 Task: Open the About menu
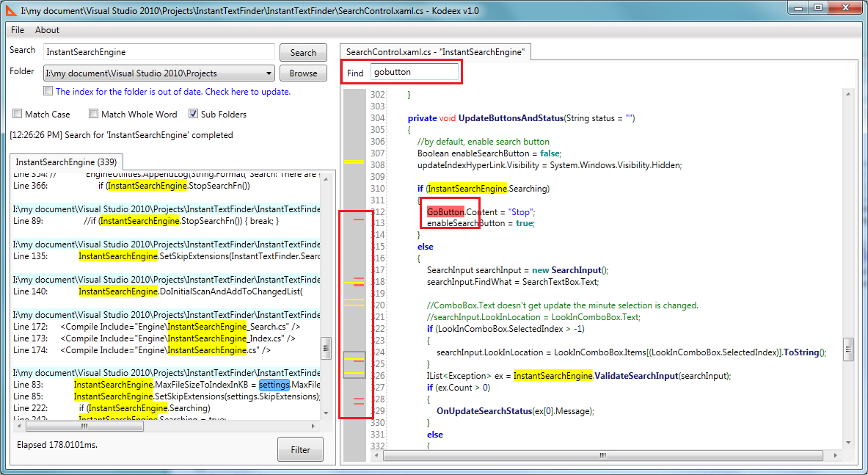click(47, 30)
